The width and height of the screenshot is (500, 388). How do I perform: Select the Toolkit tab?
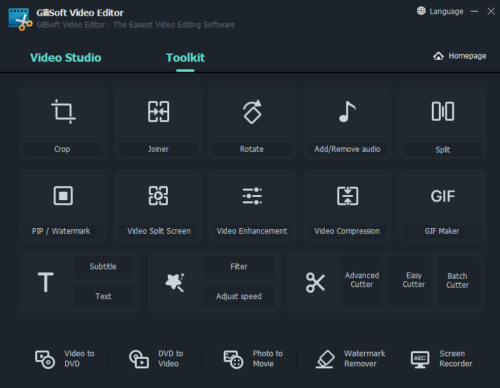(185, 58)
